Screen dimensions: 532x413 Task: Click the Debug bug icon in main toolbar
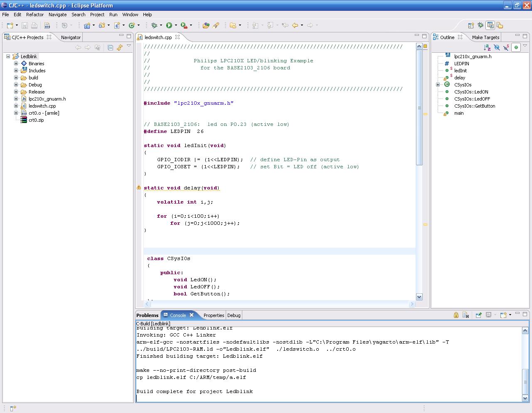pyautogui.click(x=154, y=25)
